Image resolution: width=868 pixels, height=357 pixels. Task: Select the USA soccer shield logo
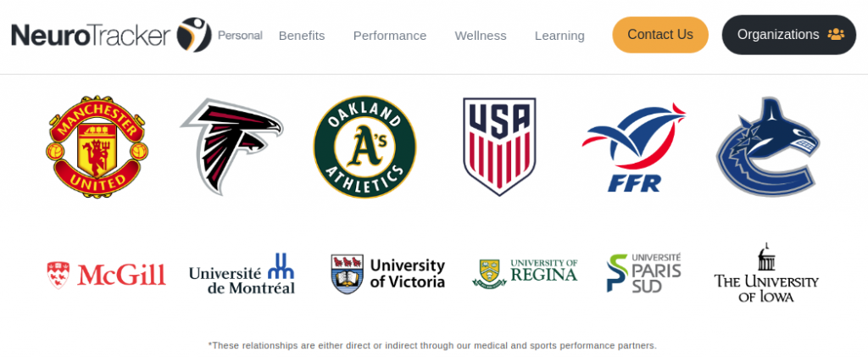(499, 147)
